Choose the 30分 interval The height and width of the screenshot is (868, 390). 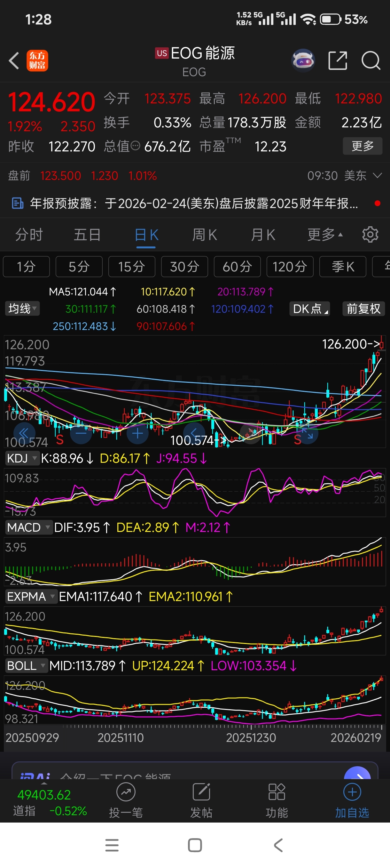pyautogui.click(x=184, y=267)
